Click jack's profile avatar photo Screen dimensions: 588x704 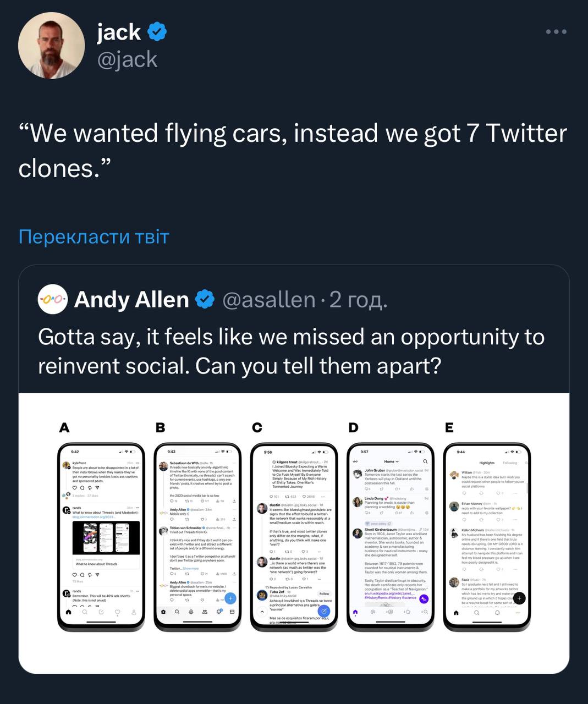tap(51, 46)
